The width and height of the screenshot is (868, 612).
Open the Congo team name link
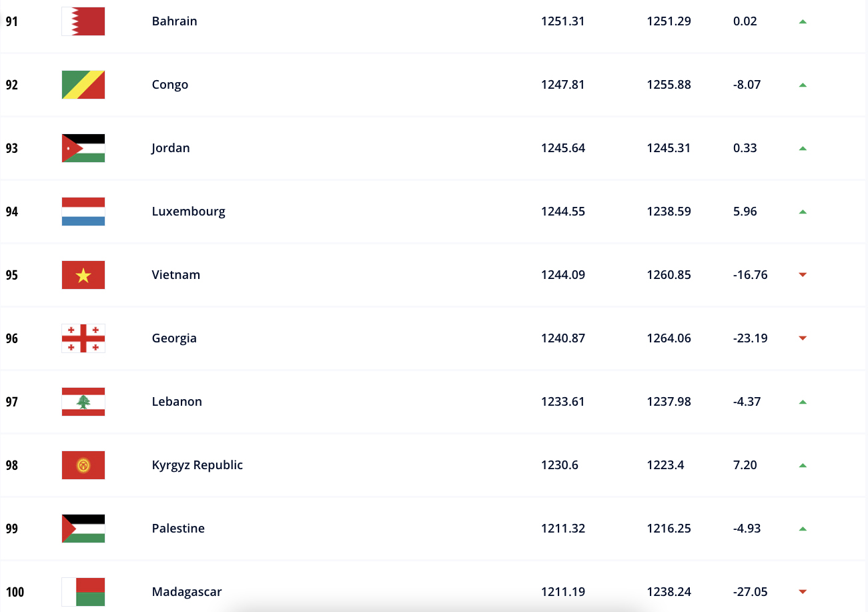(x=170, y=85)
